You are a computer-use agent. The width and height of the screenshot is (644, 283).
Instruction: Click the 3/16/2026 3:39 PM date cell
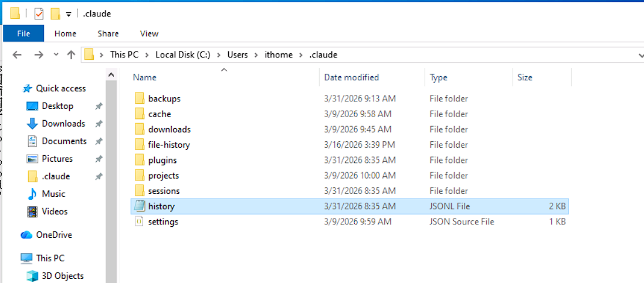(360, 145)
